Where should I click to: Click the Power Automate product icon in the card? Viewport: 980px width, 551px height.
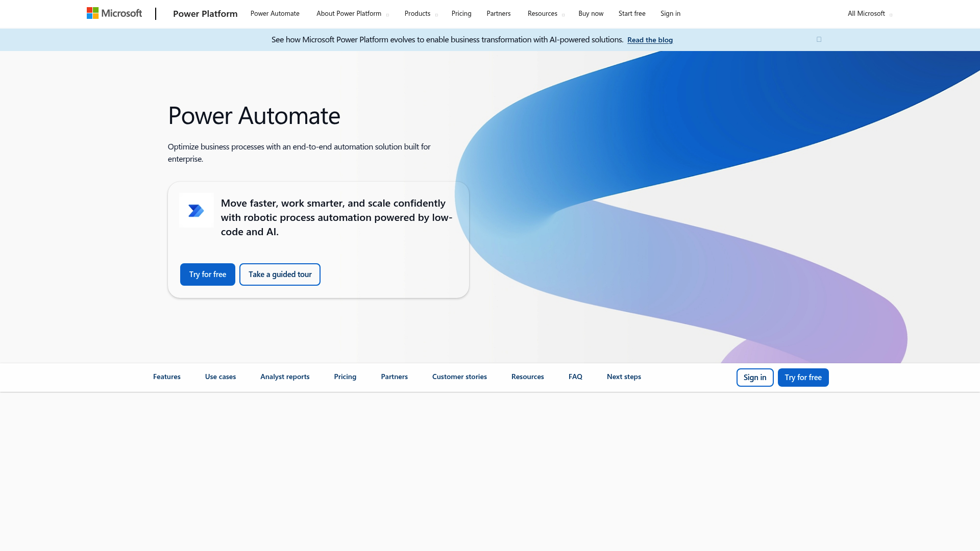coord(196,210)
